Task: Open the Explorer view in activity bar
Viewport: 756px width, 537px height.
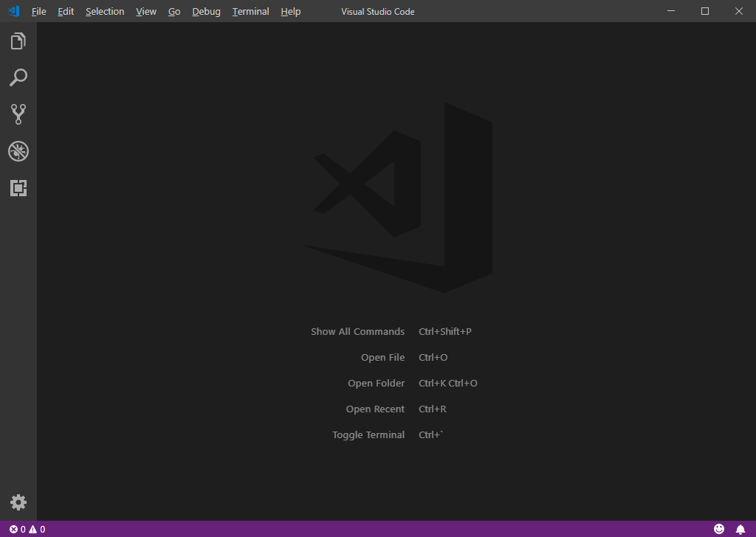Action: point(18,41)
